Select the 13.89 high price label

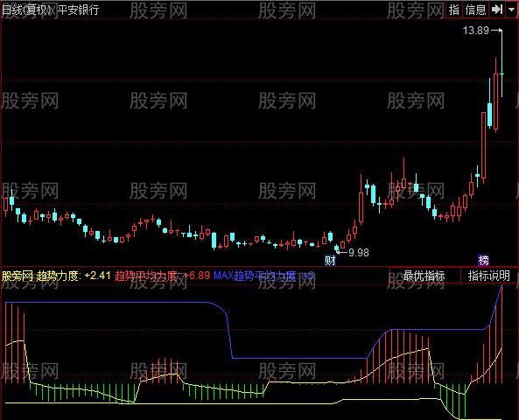(x=475, y=31)
